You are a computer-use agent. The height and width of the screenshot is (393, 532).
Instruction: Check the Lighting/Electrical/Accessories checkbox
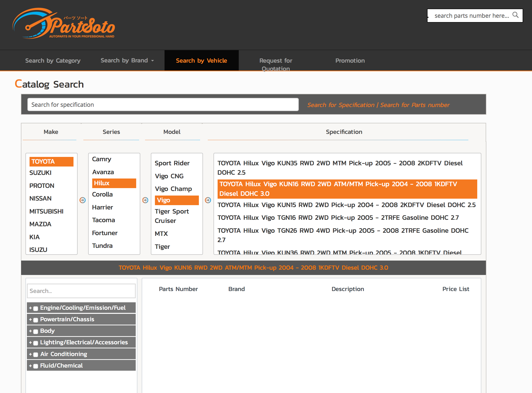click(x=36, y=343)
